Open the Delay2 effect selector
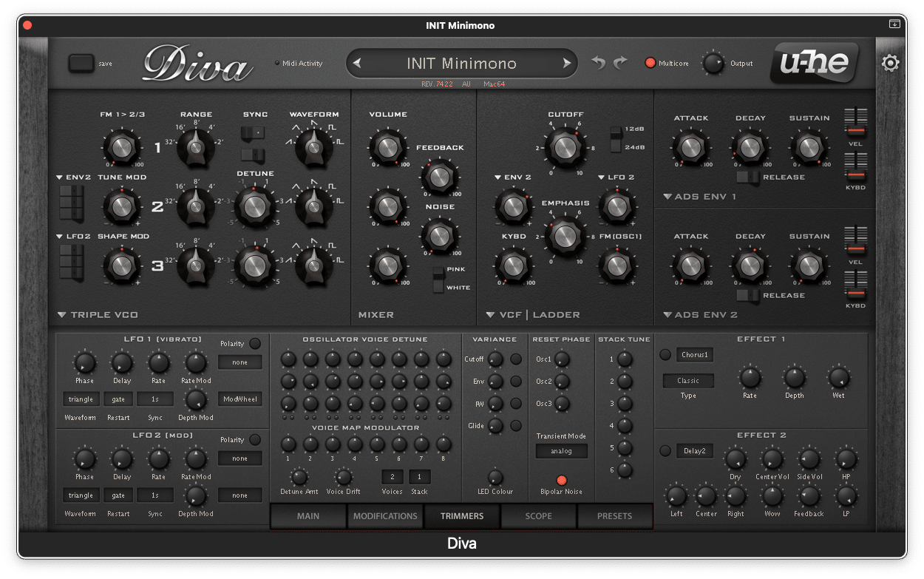The image size is (924, 579). (694, 451)
